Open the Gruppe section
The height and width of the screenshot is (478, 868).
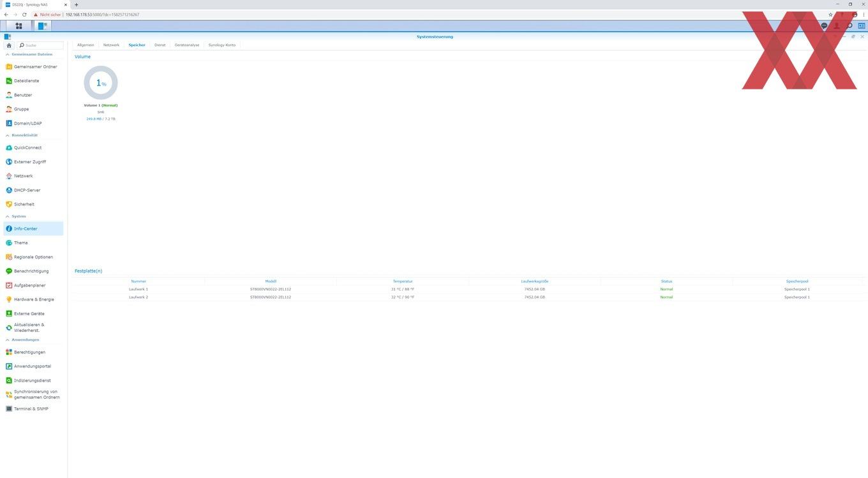[x=33, y=109]
